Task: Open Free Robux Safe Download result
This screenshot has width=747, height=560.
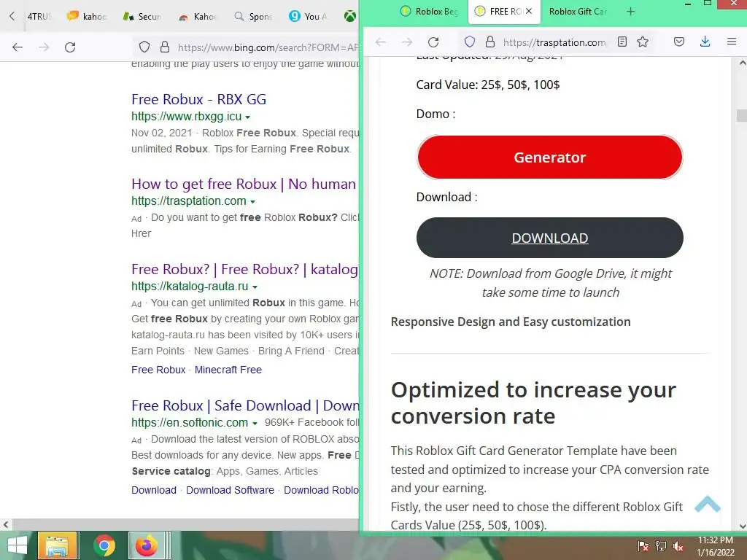Action: (245, 405)
